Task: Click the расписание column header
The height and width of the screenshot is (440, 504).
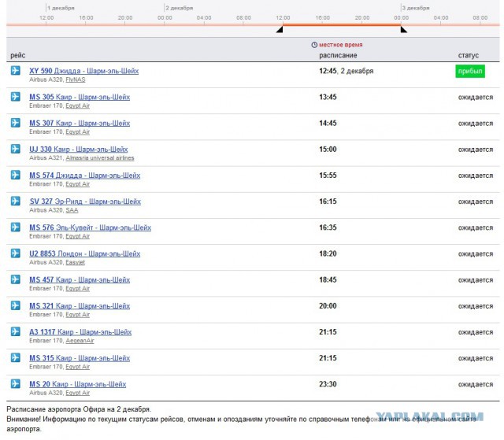Action: [x=338, y=55]
